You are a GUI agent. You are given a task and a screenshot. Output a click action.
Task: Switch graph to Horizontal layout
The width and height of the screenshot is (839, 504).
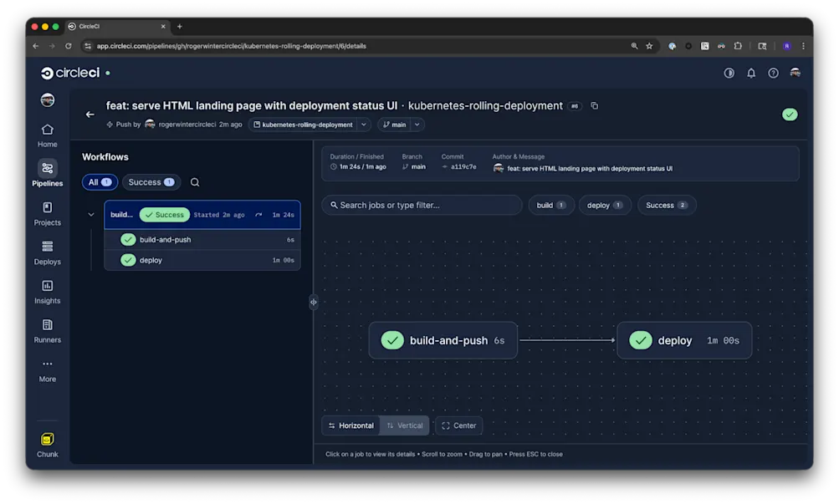351,425
